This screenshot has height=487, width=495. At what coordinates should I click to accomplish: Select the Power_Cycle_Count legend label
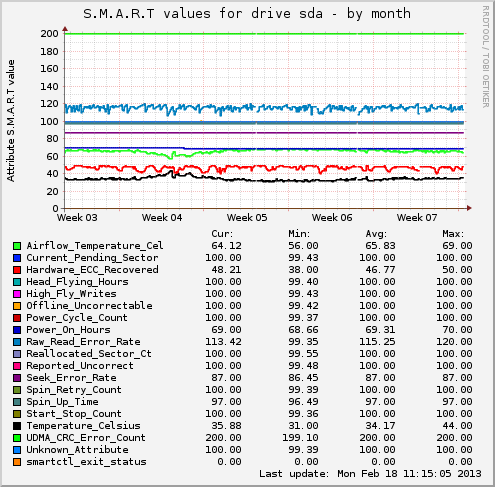tap(77, 318)
